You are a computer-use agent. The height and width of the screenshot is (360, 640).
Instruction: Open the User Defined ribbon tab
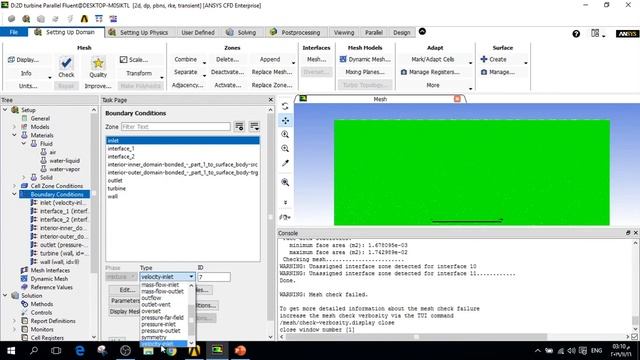[198, 32]
